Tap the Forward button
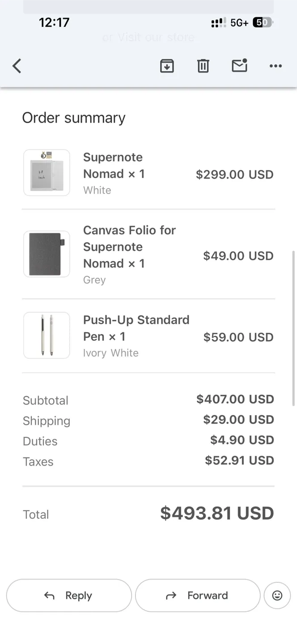The width and height of the screenshot is (297, 644). [x=197, y=595]
